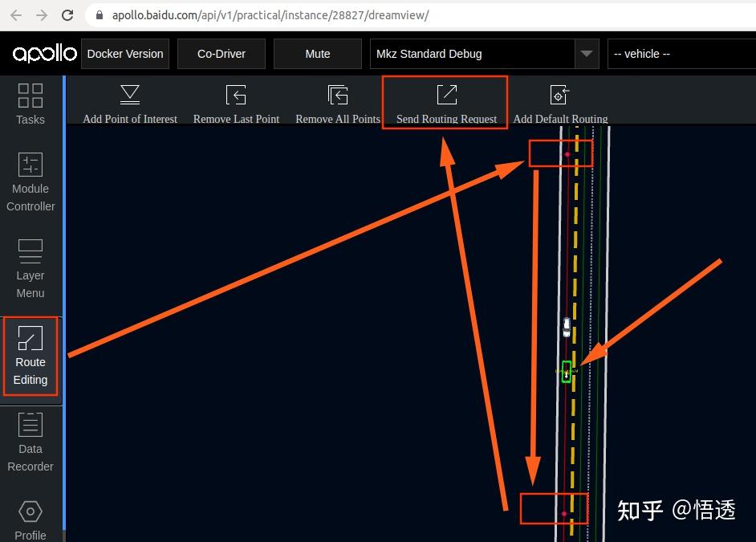Click Send Routing Request tool

point(446,104)
